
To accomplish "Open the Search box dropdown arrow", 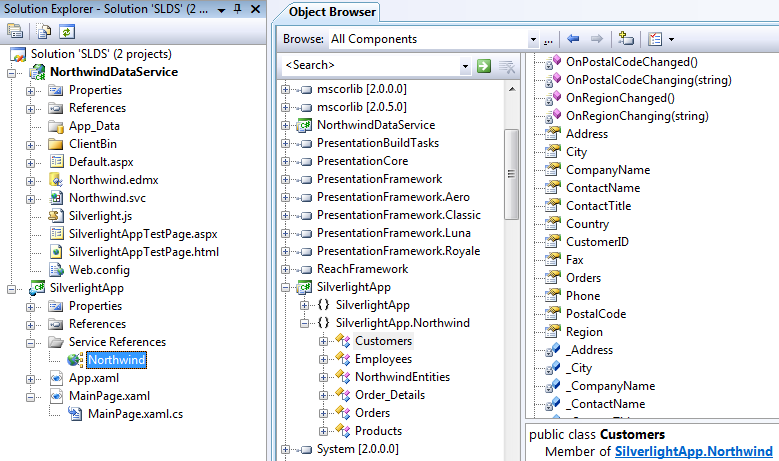I will coord(465,66).
